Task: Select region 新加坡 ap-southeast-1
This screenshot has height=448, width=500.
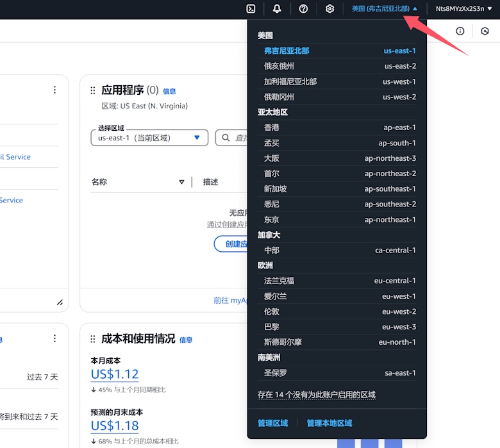Action: [x=337, y=189]
